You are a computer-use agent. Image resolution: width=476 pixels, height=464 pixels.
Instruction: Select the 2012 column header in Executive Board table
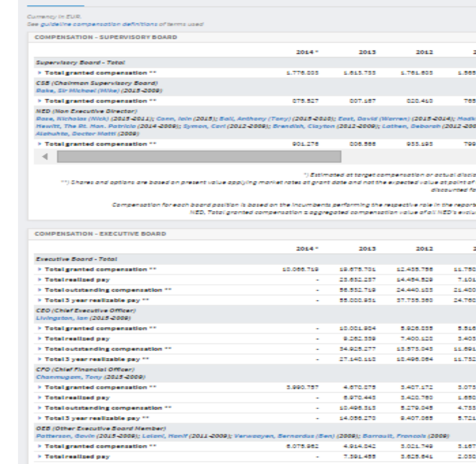coord(424,249)
